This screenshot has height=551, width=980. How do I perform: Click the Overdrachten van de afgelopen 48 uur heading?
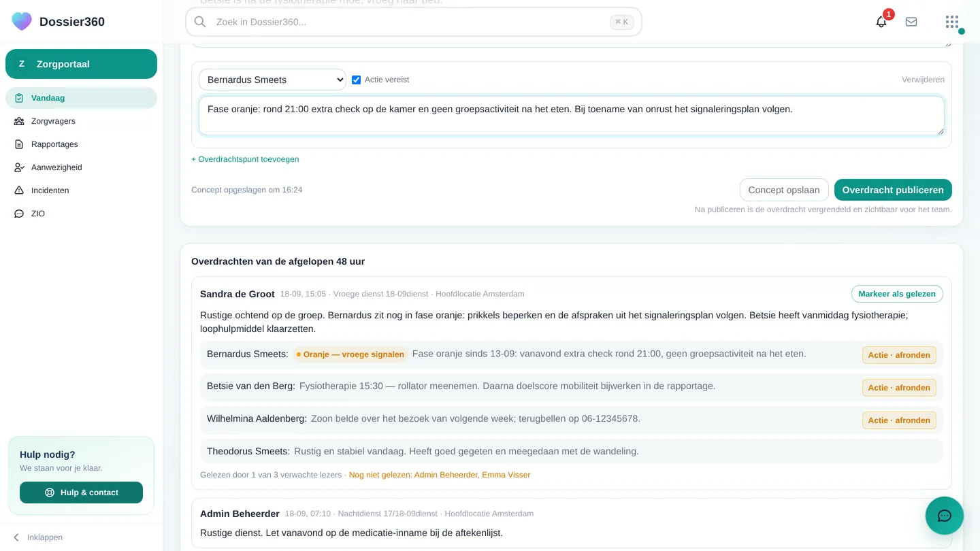pyautogui.click(x=278, y=261)
